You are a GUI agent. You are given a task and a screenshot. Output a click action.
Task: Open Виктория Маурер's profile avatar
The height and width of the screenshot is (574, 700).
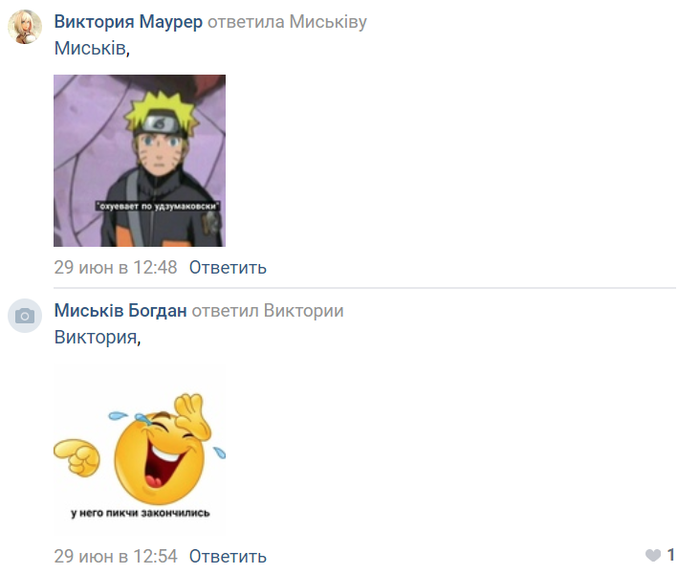tap(25, 27)
